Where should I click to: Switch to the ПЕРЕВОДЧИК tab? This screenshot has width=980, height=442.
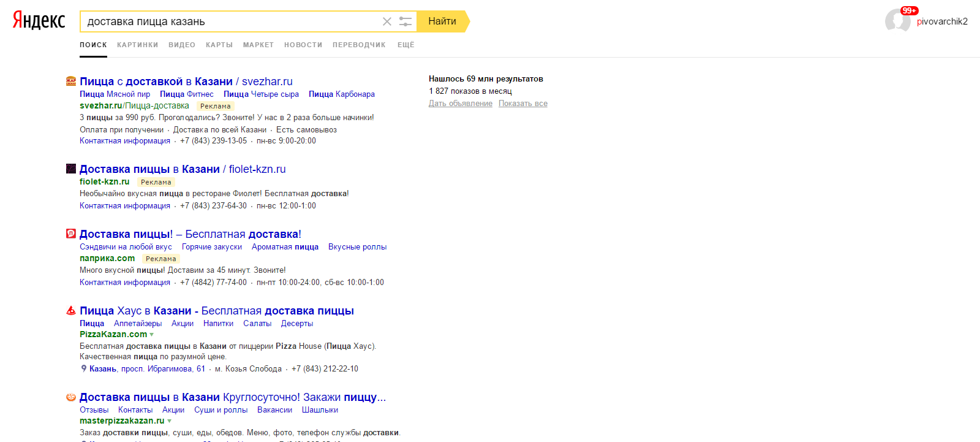click(x=359, y=45)
